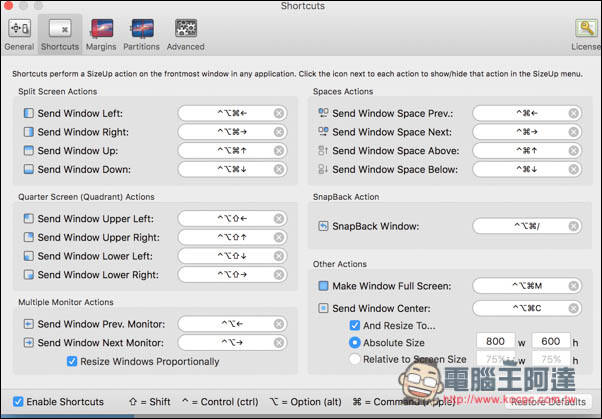Open the General preferences tab
602x419 pixels.
pyautogui.click(x=19, y=35)
